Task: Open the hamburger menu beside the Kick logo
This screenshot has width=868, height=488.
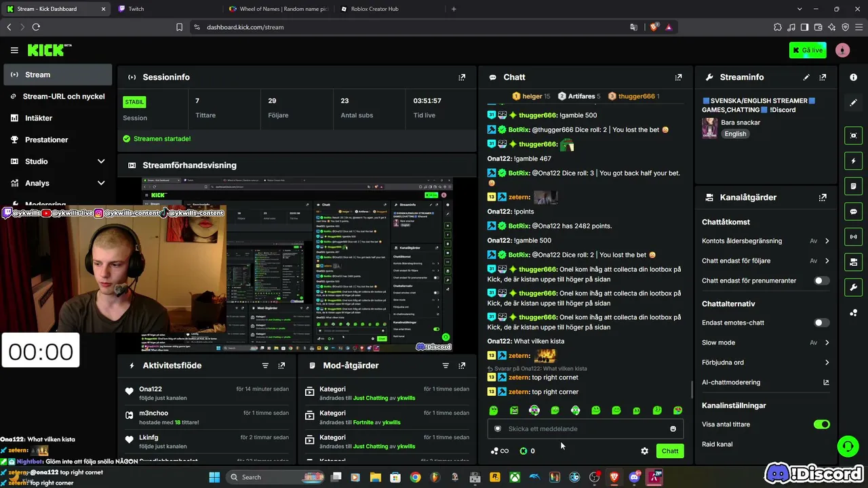Action: point(14,50)
